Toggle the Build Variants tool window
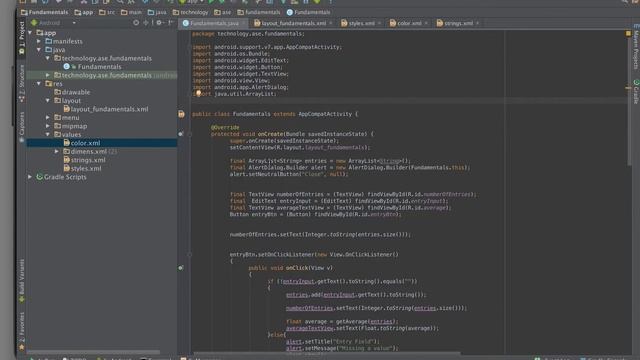 pos(22,281)
